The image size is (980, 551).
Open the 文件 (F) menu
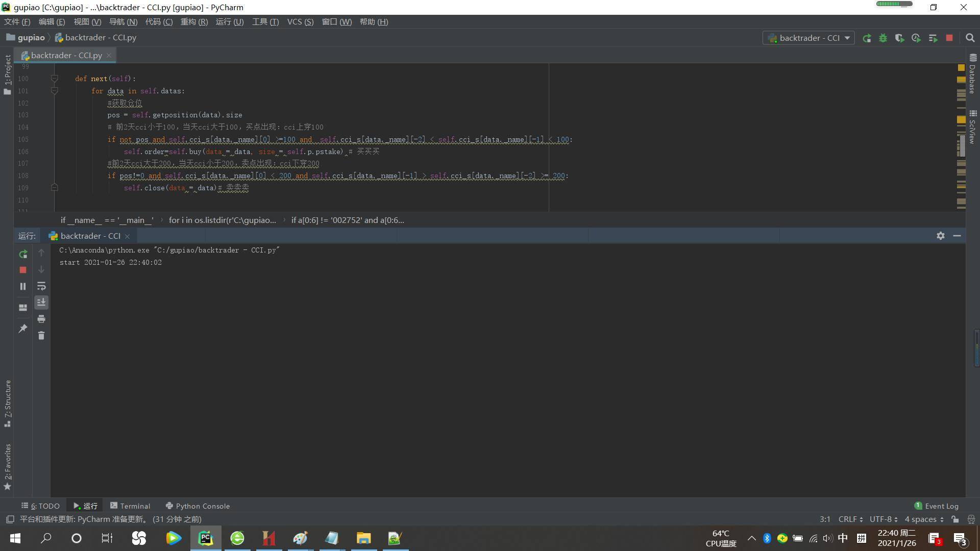[17, 22]
